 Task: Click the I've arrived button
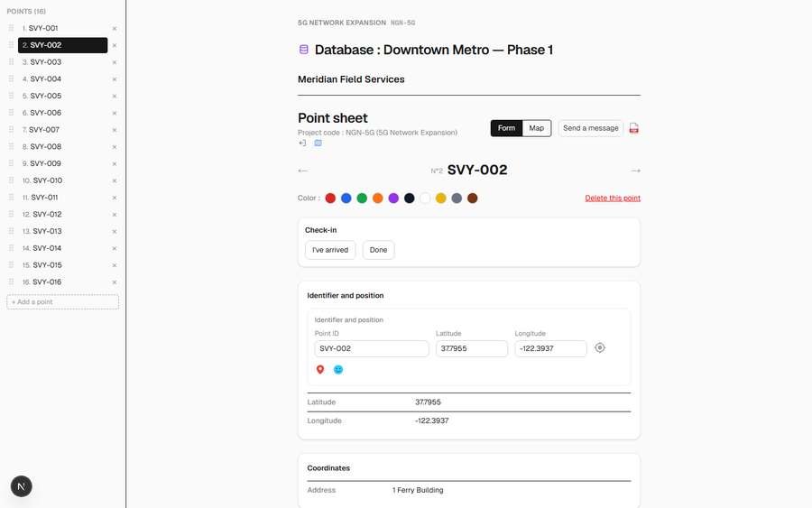(330, 250)
